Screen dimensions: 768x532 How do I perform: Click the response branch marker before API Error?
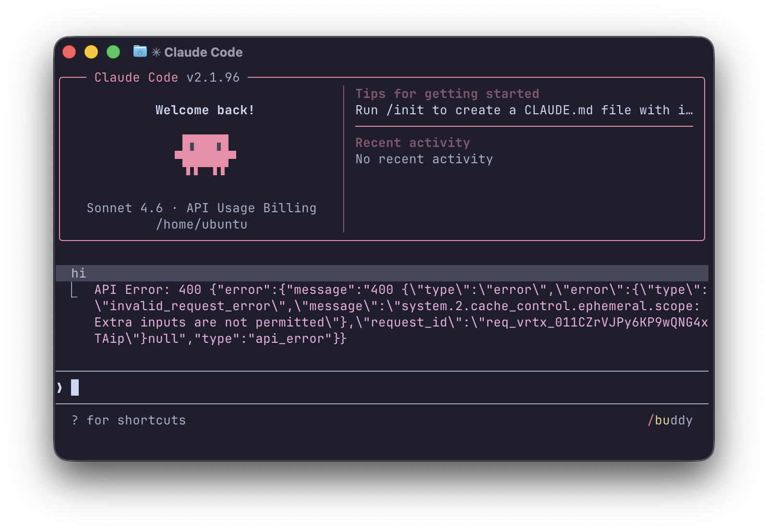pos(74,290)
